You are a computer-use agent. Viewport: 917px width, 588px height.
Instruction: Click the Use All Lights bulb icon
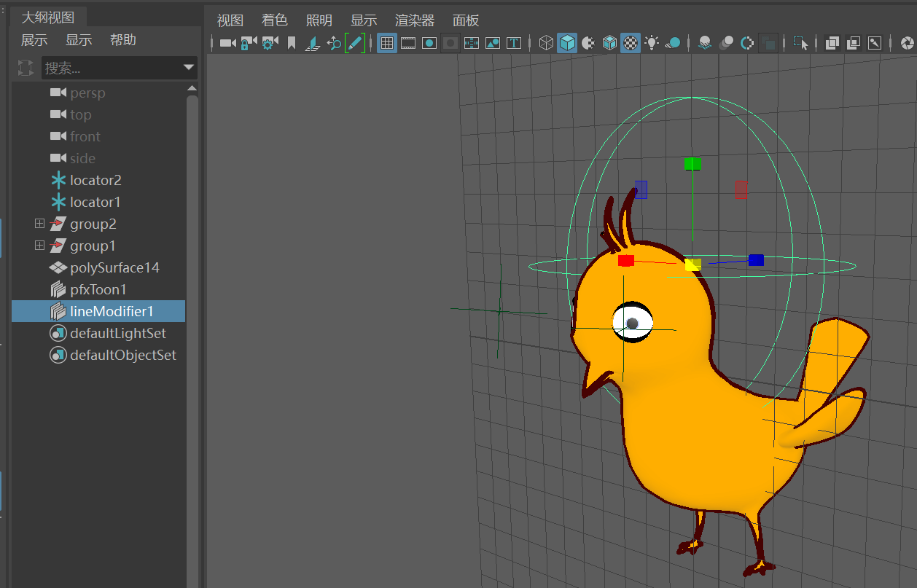pos(652,43)
